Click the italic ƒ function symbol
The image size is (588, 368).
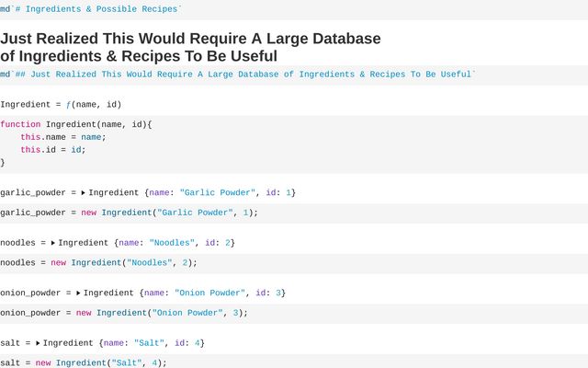pos(68,105)
